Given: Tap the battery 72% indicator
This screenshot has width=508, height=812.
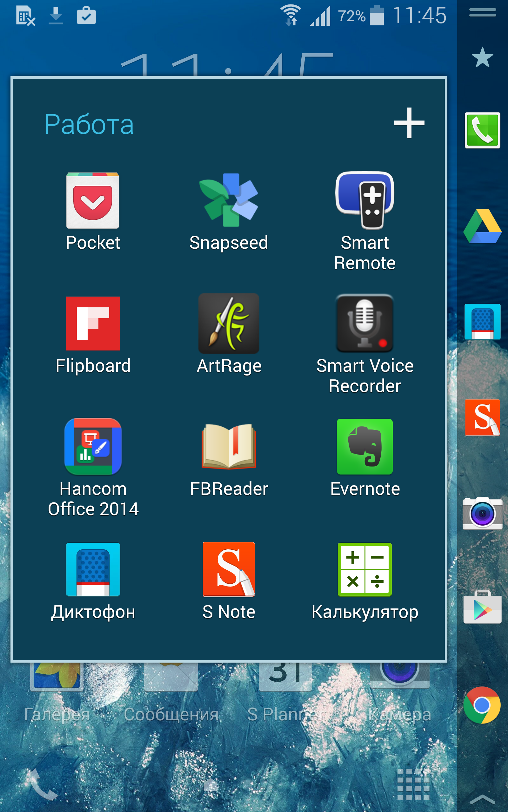Looking at the screenshot, I should [x=361, y=16].
